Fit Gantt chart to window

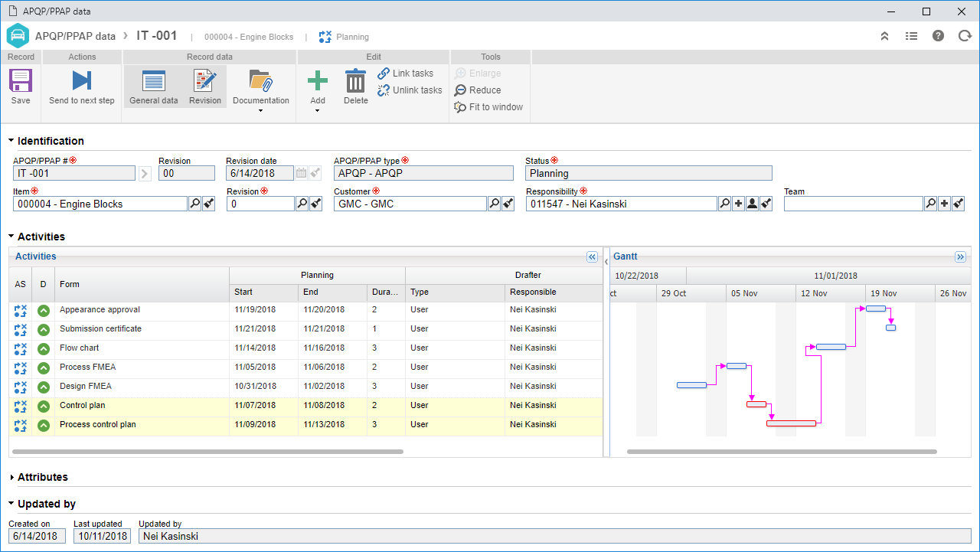click(488, 107)
